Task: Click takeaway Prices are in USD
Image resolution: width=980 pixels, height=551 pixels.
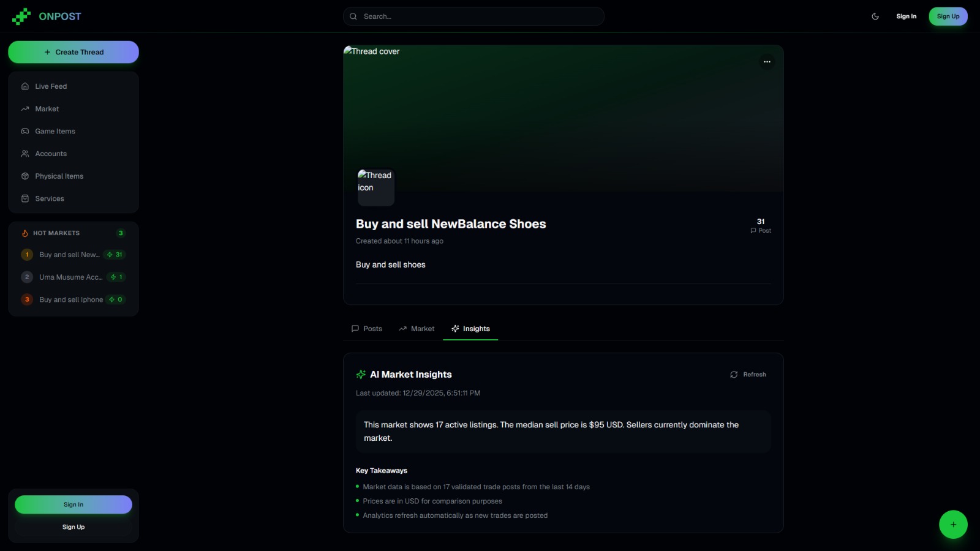Action: [432, 501]
